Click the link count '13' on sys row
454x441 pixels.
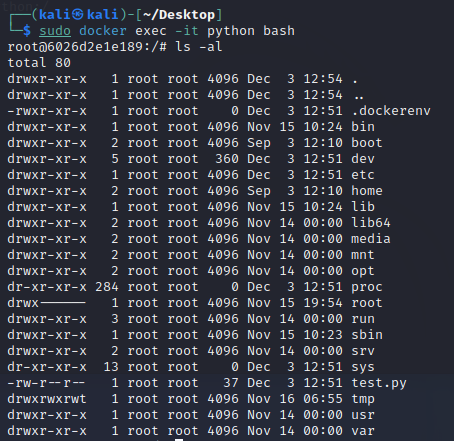pos(111,367)
